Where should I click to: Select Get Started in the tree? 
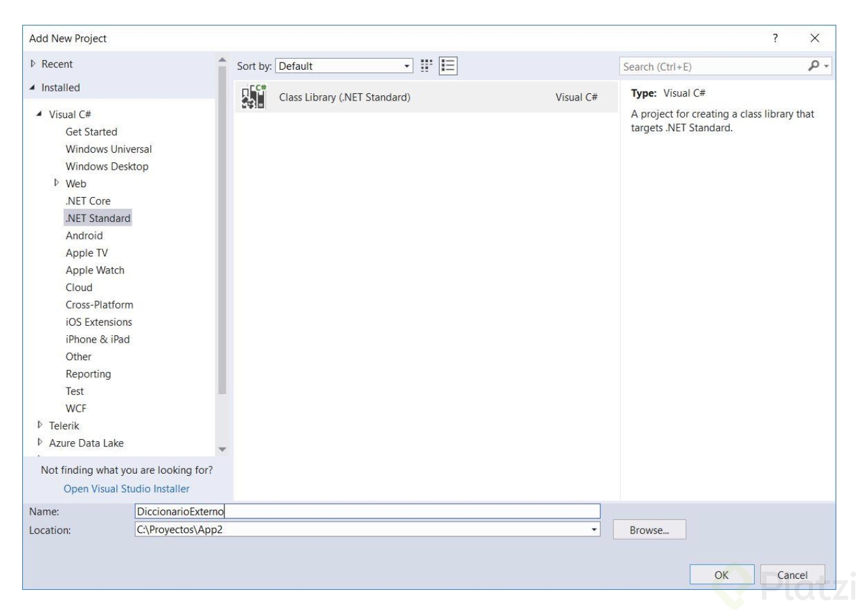point(91,132)
